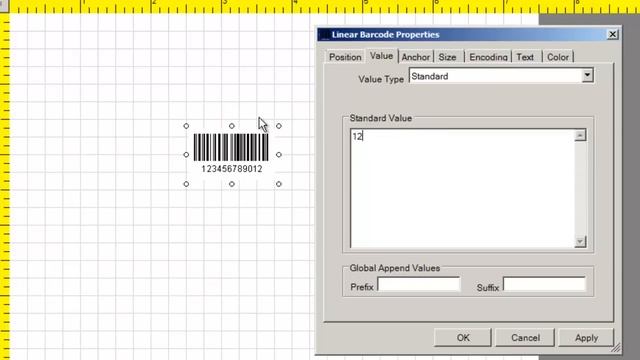Focus the Suffix input field

click(x=544, y=284)
